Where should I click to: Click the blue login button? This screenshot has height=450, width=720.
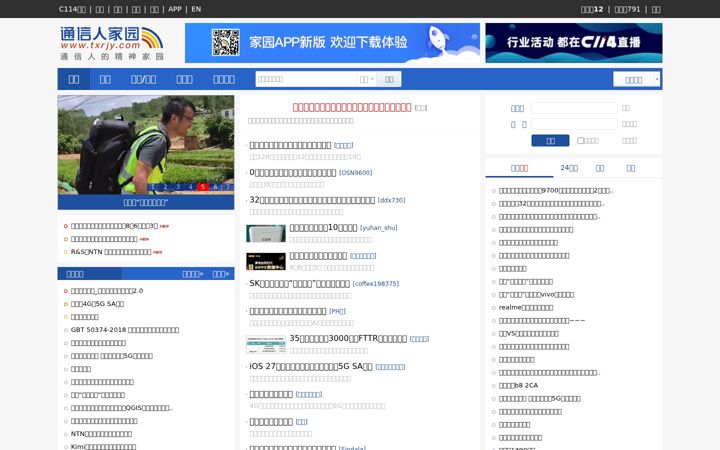[550, 141]
